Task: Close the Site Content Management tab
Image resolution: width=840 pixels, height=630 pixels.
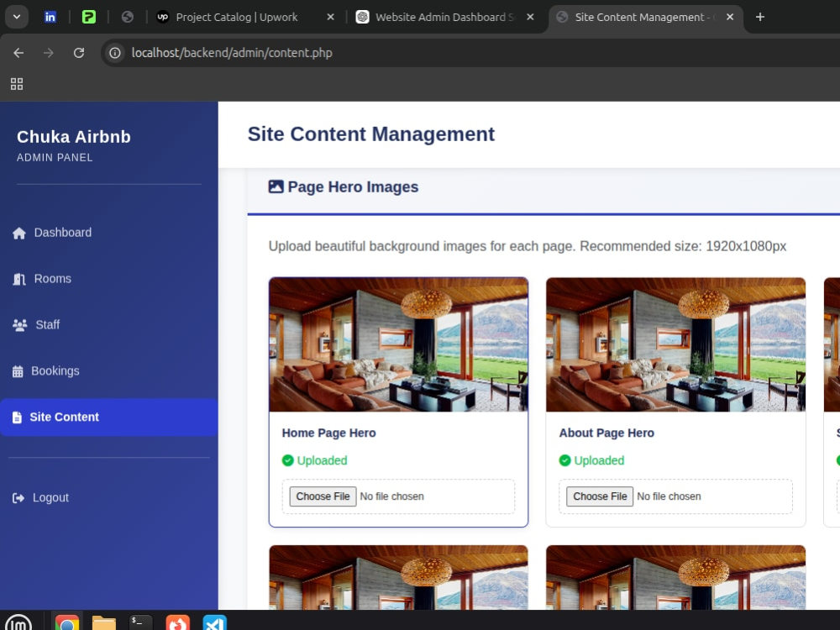Action: coord(730,17)
